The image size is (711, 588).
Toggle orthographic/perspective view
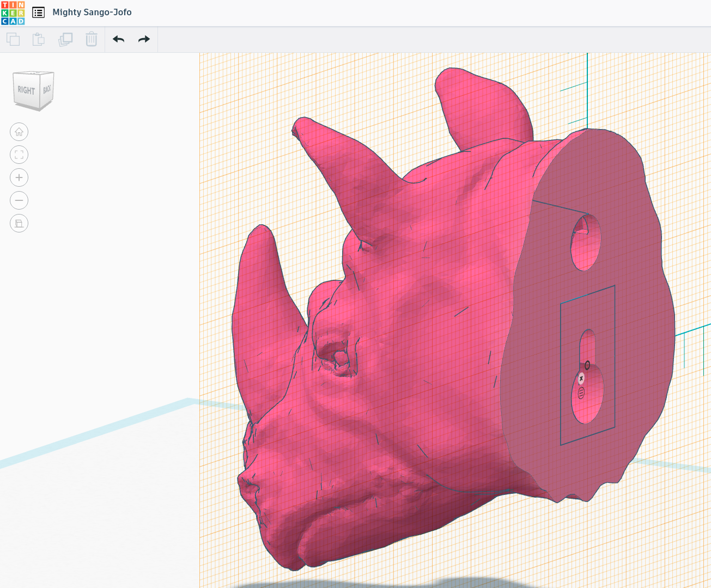tap(19, 223)
